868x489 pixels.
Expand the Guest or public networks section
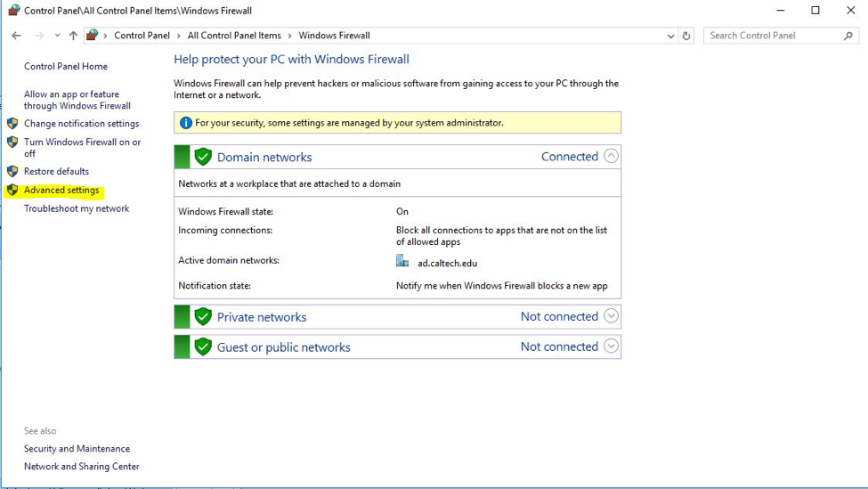[611, 346]
